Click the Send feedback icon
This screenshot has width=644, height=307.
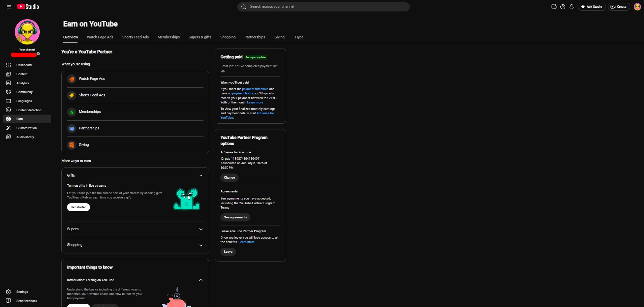click(x=8, y=301)
